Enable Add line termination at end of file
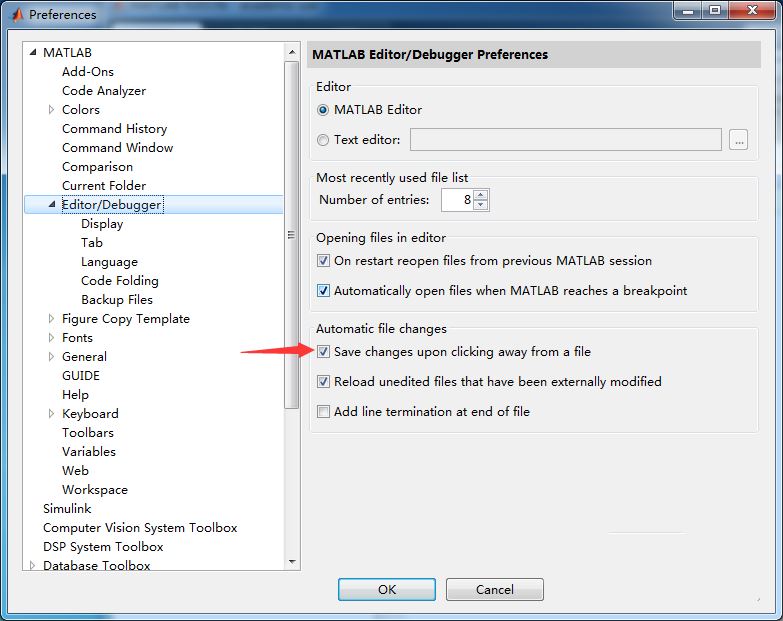This screenshot has height=621, width=783. [x=323, y=411]
